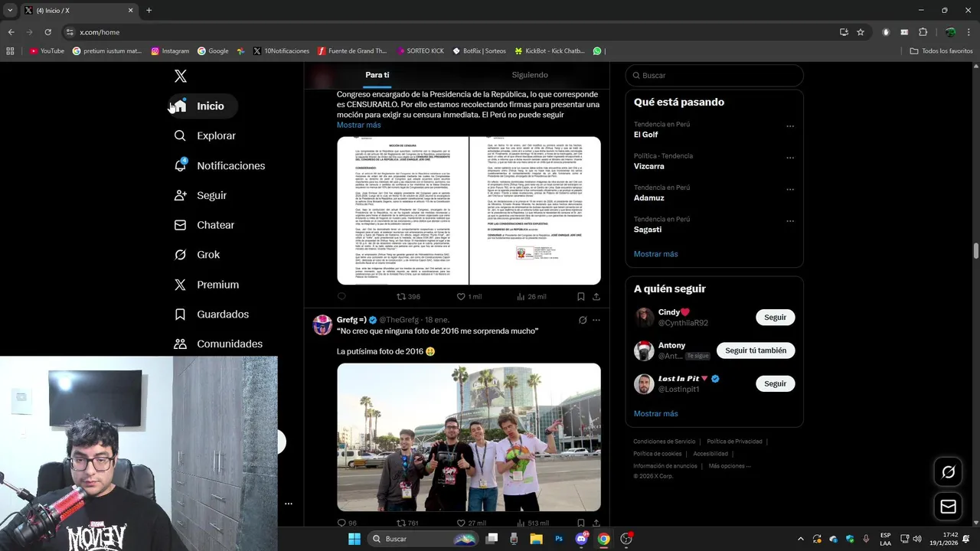Open the Vizcarra trend
The height and width of the screenshot is (551, 980).
tap(648, 166)
